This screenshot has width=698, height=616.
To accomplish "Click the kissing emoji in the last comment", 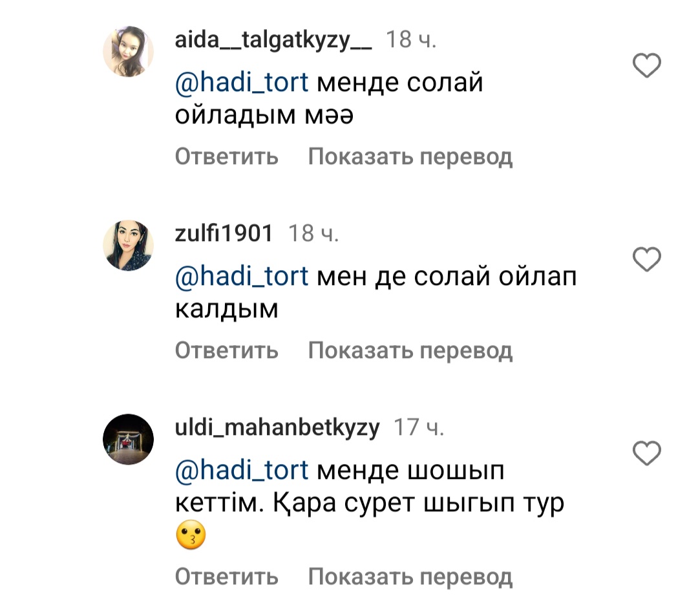I will tap(191, 536).
